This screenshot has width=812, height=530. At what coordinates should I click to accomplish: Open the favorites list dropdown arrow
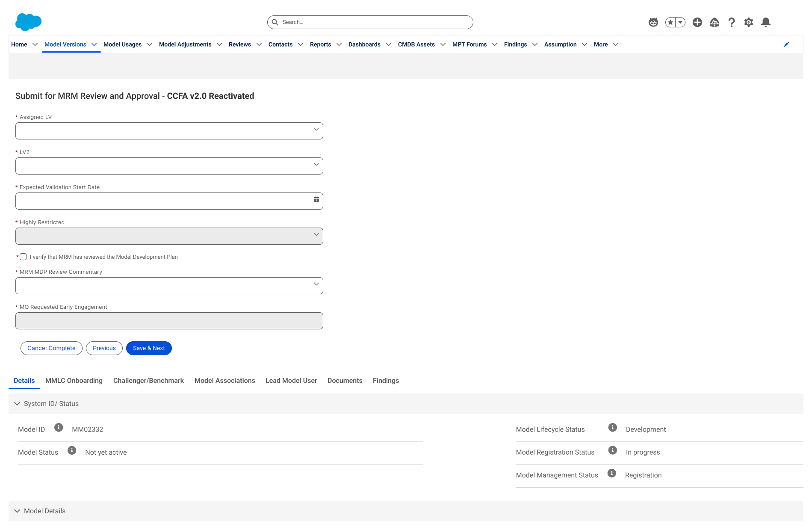tap(680, 22)
